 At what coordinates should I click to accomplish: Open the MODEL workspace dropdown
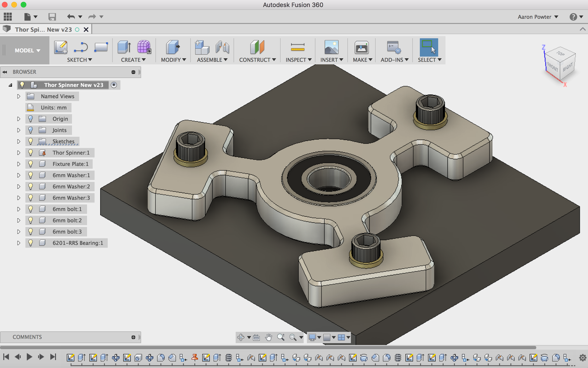pos(27,50)
